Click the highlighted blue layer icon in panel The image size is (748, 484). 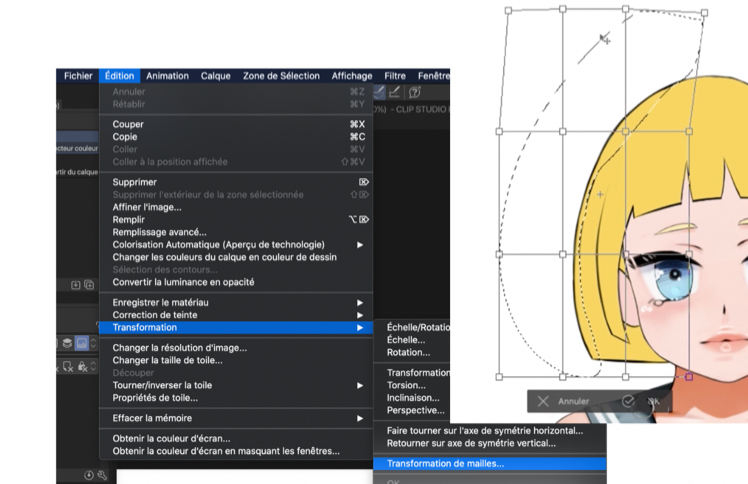pyautogui.click(x=82, y=343)
